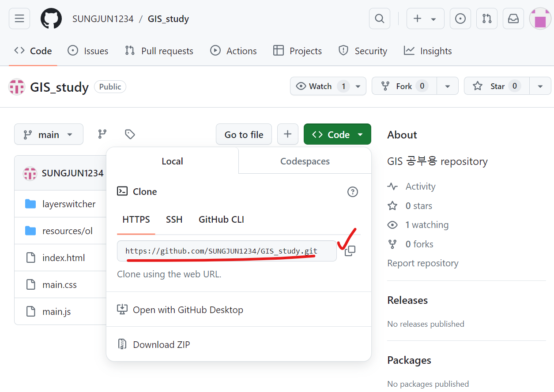Open the main.js file name

pos(57,311)
